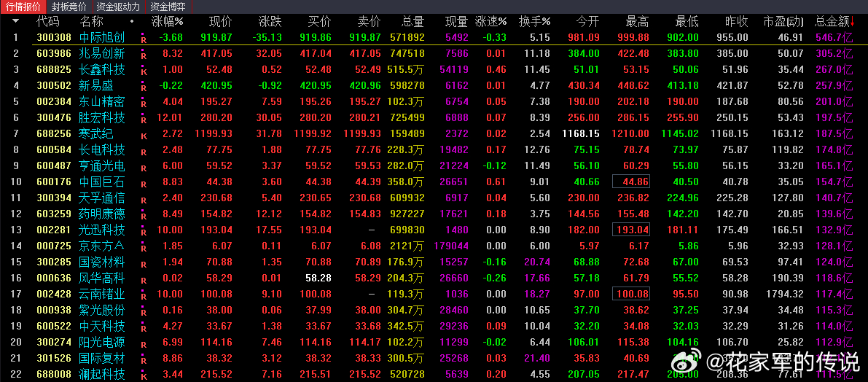Select stock 风华高科 name
Screen dimensions: 868x382
tap(103, 278)
